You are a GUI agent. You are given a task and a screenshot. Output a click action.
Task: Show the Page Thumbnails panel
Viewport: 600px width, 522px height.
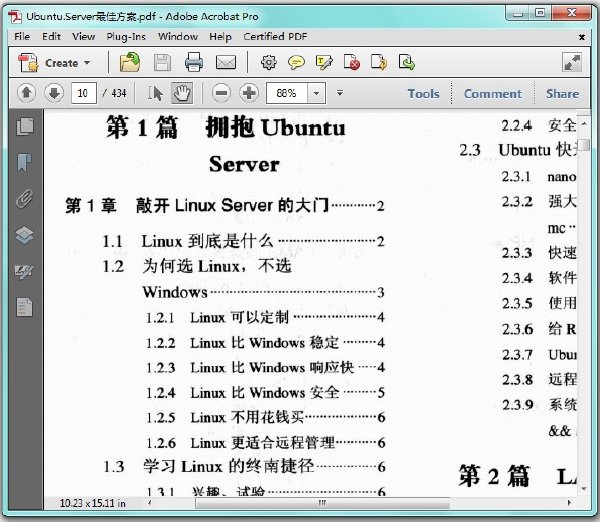[x=25, y=126]
